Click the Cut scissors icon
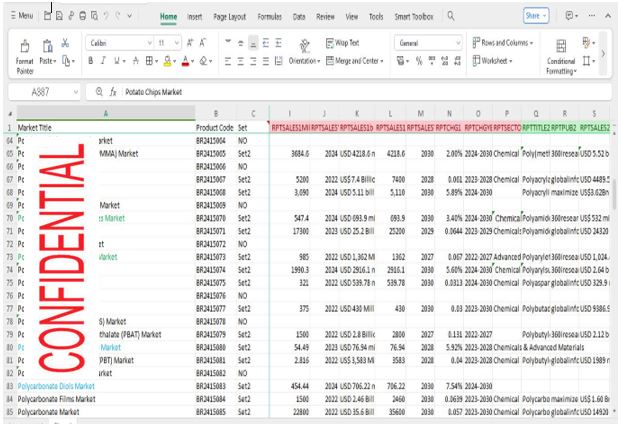This screenshot has width=622, height=430. click(x=65, y=43)
